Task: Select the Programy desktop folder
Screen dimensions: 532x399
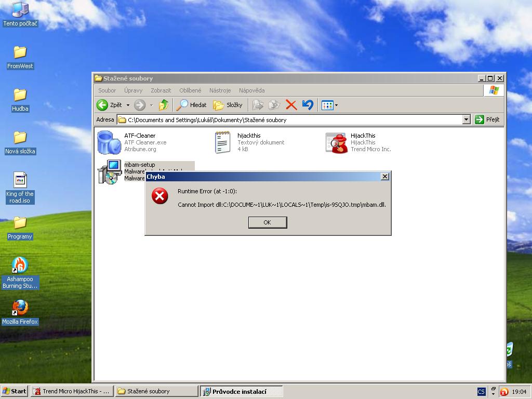Action: (x=20, y=228)
